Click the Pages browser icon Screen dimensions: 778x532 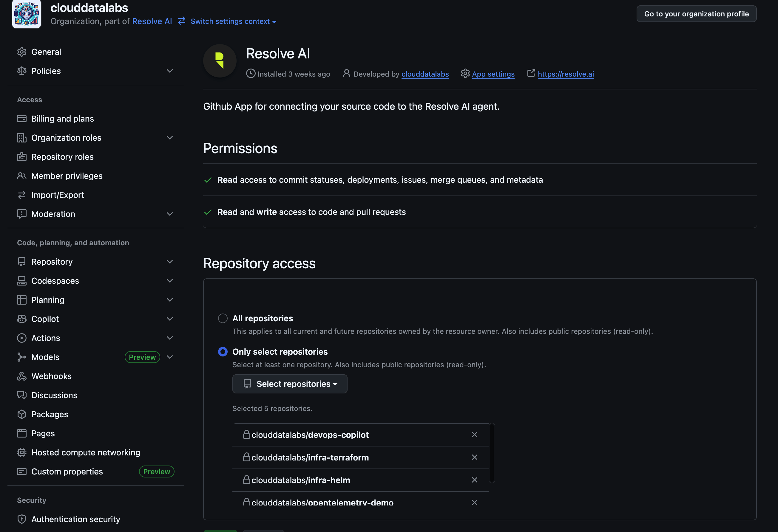click(22, 433)
